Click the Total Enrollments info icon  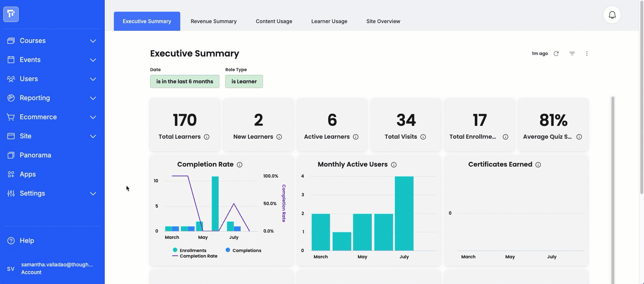pyautogui.click(x=506, y=137)
